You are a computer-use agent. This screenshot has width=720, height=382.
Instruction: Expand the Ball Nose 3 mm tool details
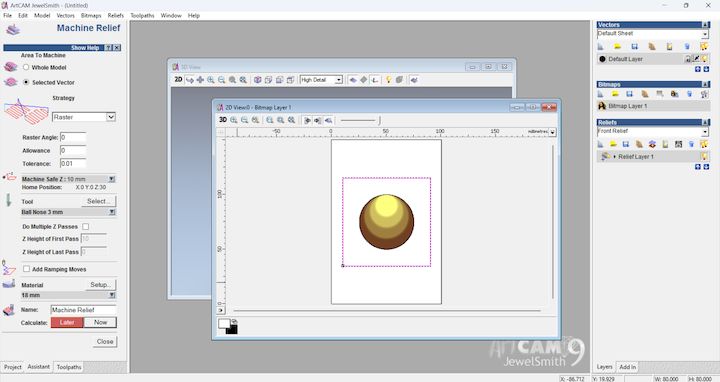coord(112,212)
